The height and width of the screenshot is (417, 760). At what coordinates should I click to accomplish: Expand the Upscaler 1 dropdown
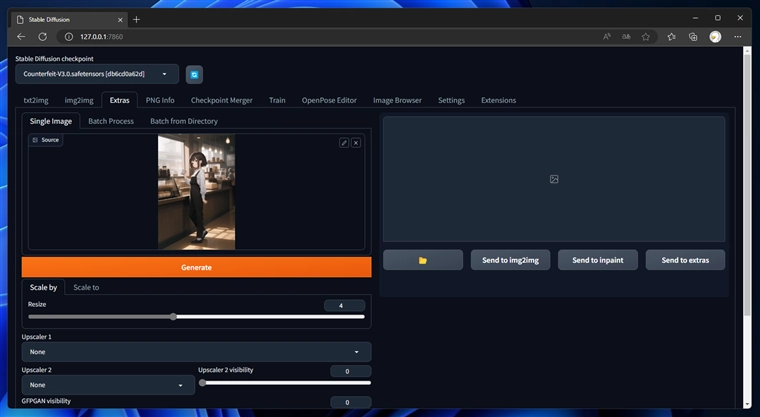[x=196, y=352]
